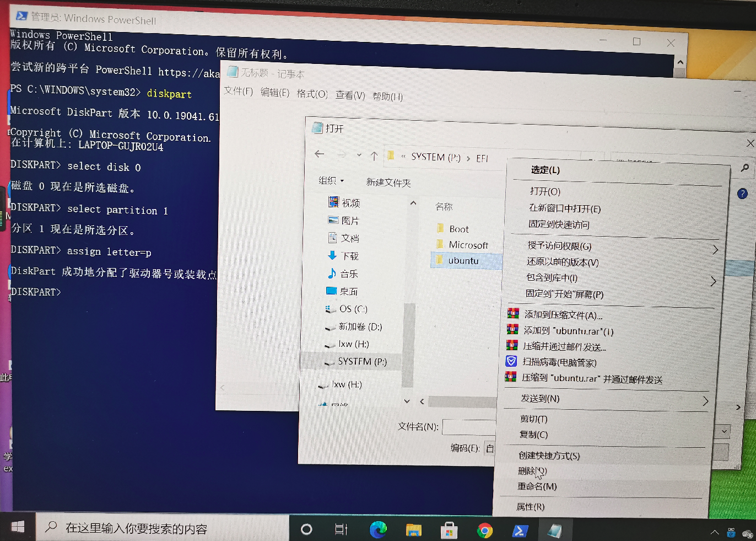Switch to Notepad taskbar icon

[x=555, y=531]
